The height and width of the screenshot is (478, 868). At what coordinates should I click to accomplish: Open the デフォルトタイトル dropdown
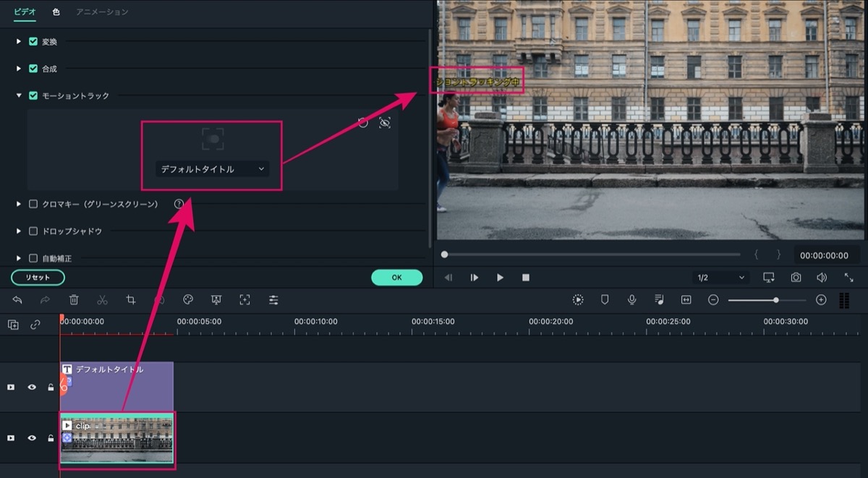click(x=213, y=169)
